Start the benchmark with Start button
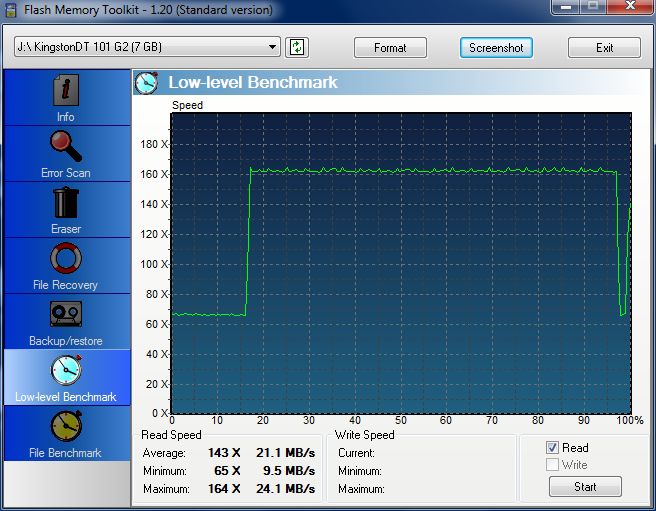Image resolution: width=656 pixels, height=511 pixels. pyautogui.click(x=585, y=487)
